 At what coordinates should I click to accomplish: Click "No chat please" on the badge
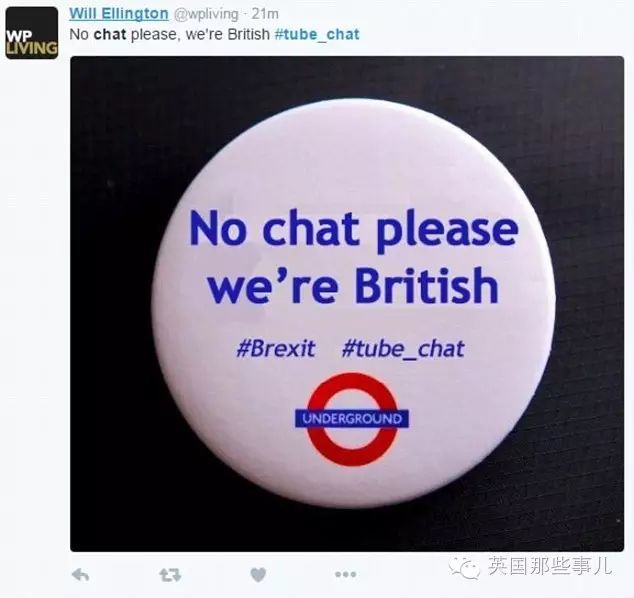point(354,229)
